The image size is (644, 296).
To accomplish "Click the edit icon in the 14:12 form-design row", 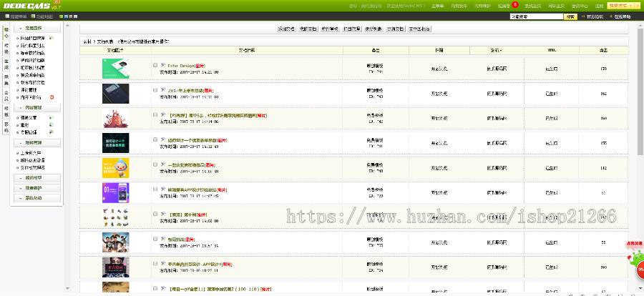I will [x=162, y=139].
